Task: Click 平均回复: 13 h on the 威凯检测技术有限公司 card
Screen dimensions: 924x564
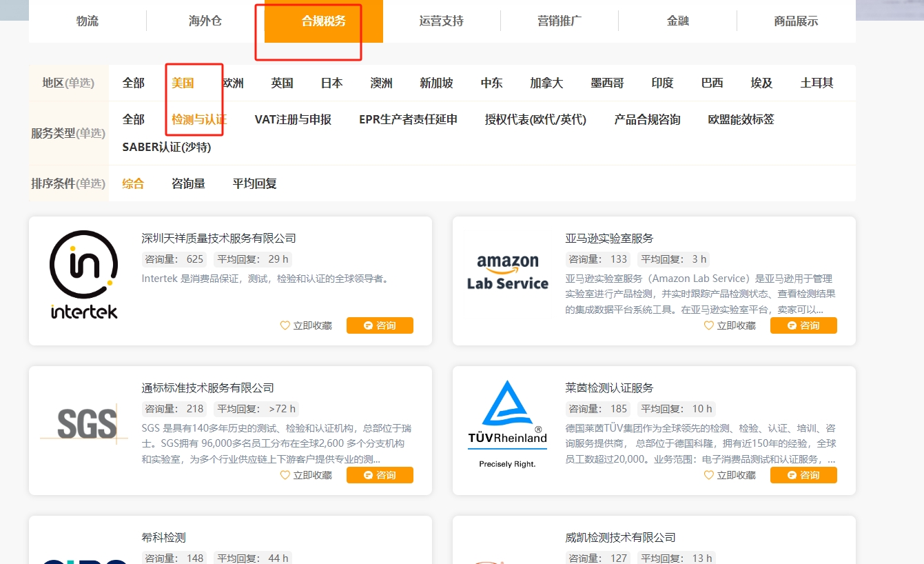Action: click(x=676, y=558)
